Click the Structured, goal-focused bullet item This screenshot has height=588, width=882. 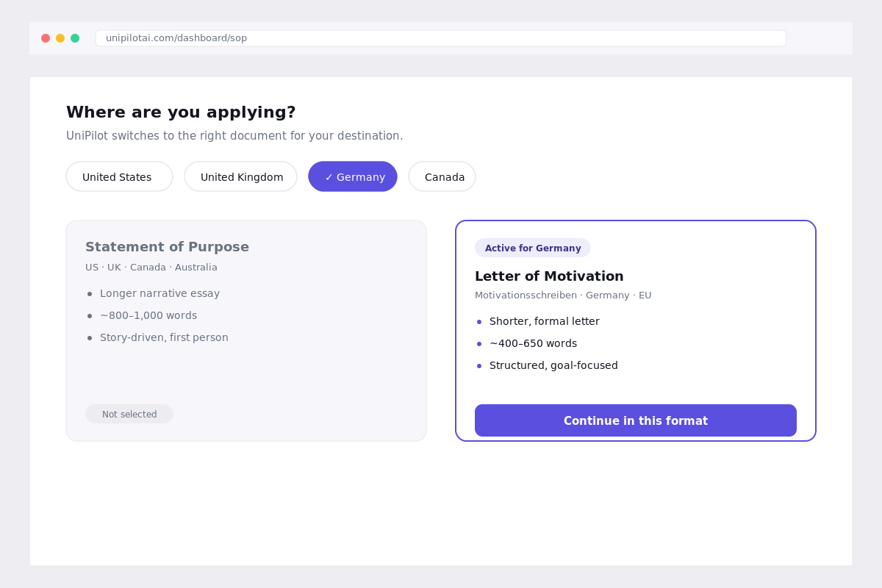553,365
